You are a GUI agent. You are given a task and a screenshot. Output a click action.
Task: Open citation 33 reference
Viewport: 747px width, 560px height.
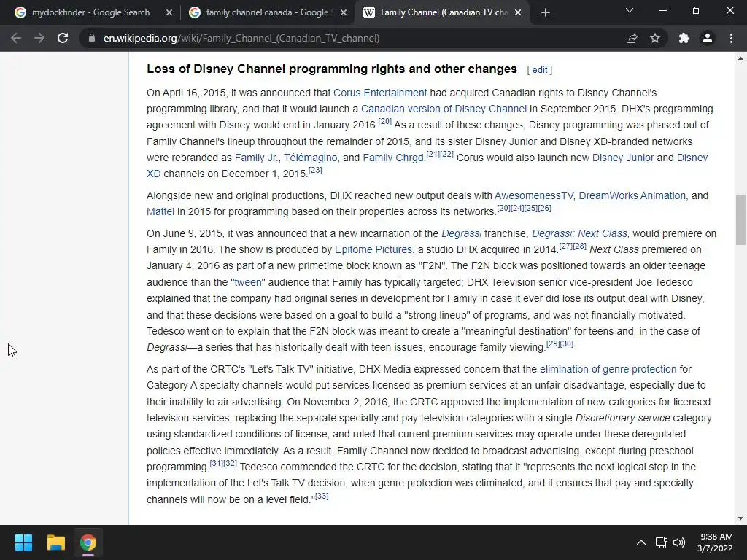[x=322, y=496]
